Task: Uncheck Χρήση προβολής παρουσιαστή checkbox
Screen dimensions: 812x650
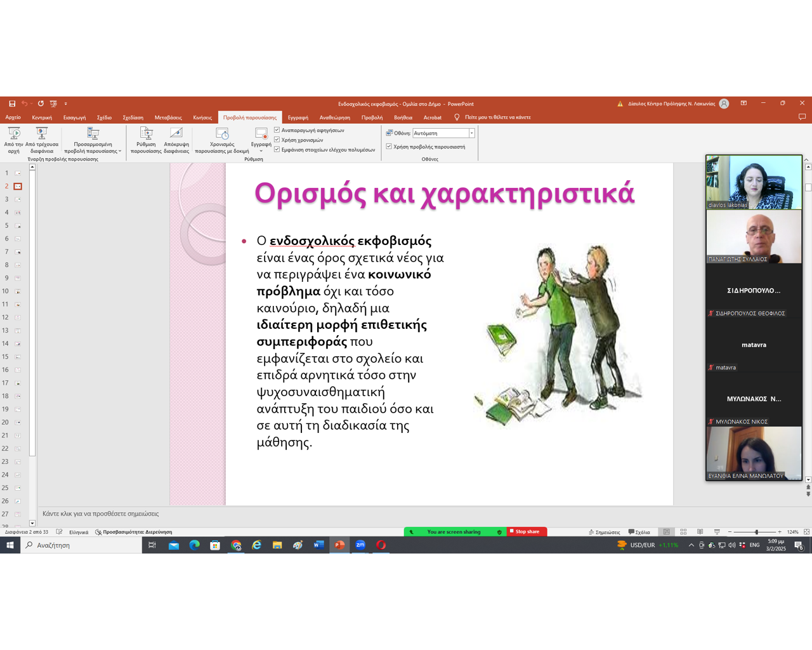Action: point(389,147)
